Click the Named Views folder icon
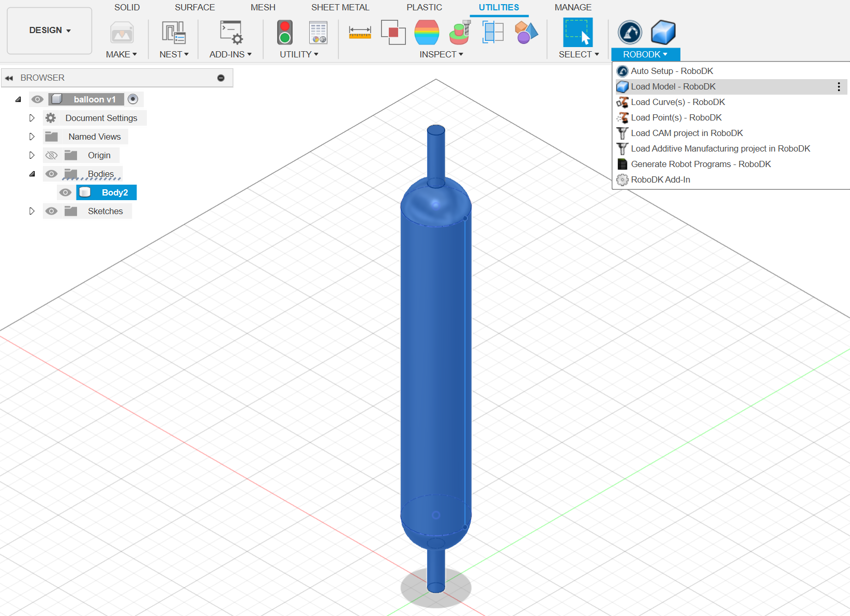This screenshot has height=616, width=850. tap(51, 137)
